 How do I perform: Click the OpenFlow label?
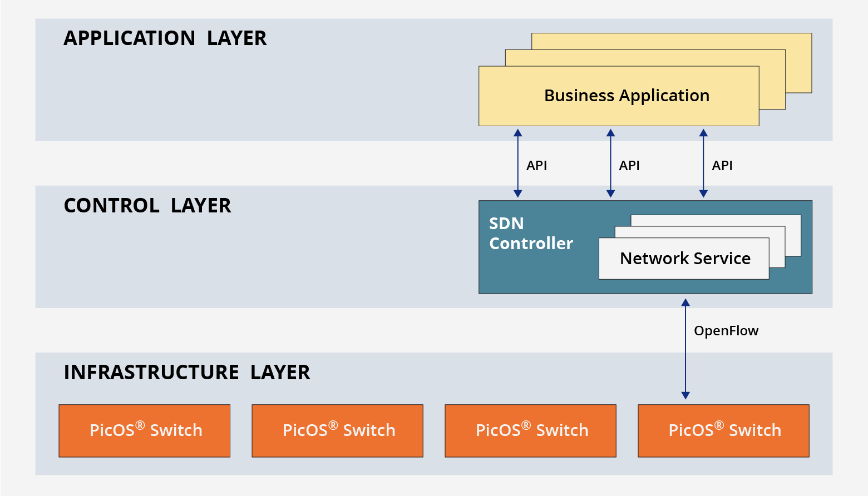coord(726,331)
